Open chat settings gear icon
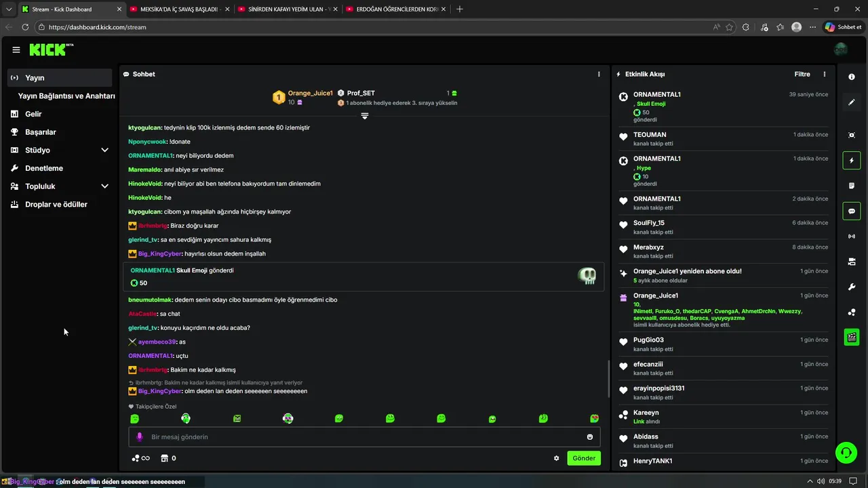Screen dimensions: 868x488 [x=557, y=458]
